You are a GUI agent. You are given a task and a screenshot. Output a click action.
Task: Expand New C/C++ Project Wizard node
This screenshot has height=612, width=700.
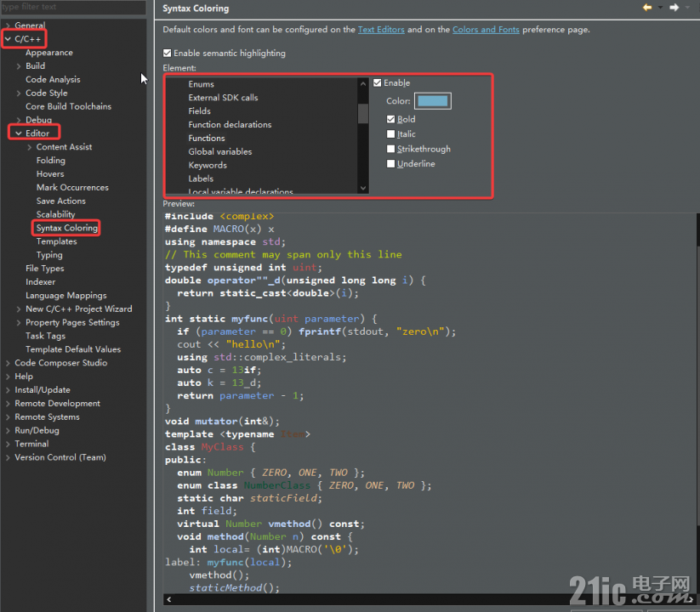click(x=19, y=309)
